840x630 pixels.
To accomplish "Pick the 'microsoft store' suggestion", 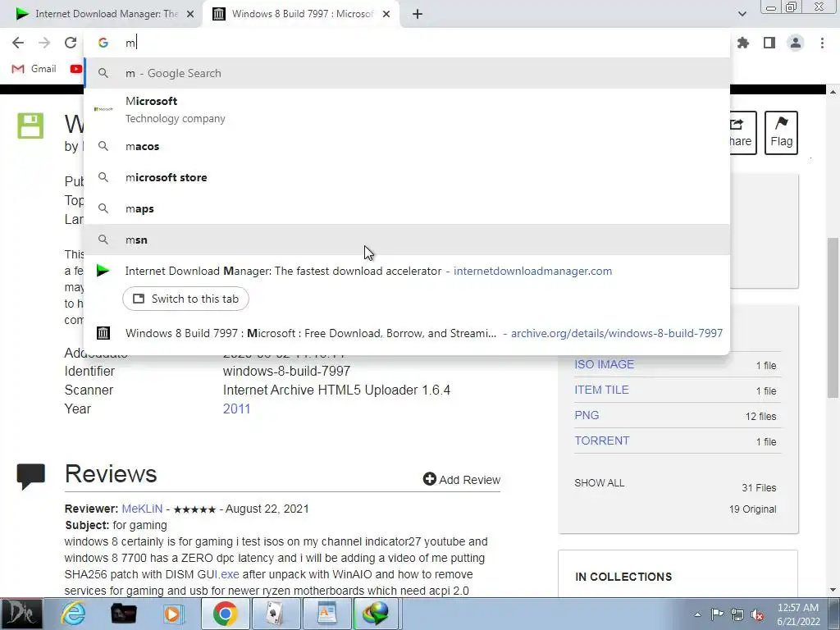I will pyautogui.click(x=407, y=177).
